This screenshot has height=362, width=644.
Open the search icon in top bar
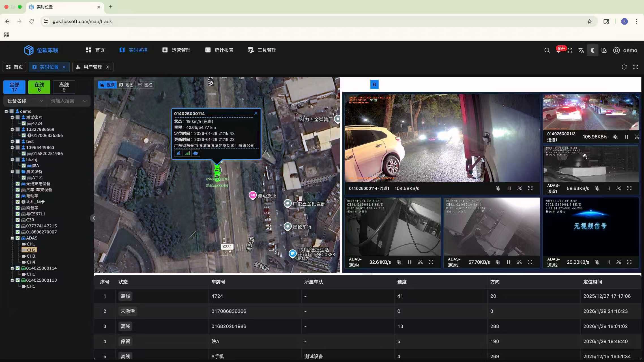click(x=547, y=50)
